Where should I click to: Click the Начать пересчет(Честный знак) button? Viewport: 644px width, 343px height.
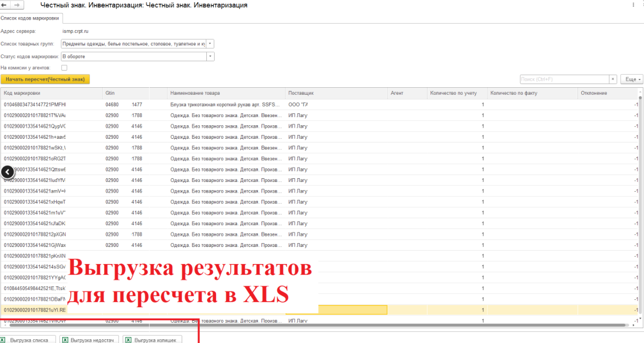coord(46,79)
